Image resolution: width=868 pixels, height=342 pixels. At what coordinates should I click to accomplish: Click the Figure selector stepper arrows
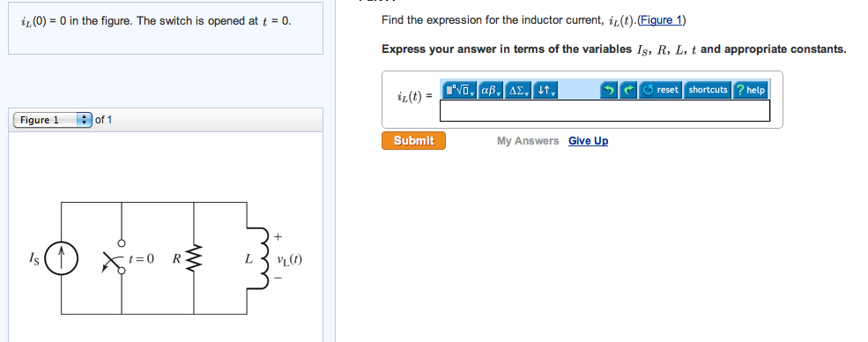(x=84, y=120)
